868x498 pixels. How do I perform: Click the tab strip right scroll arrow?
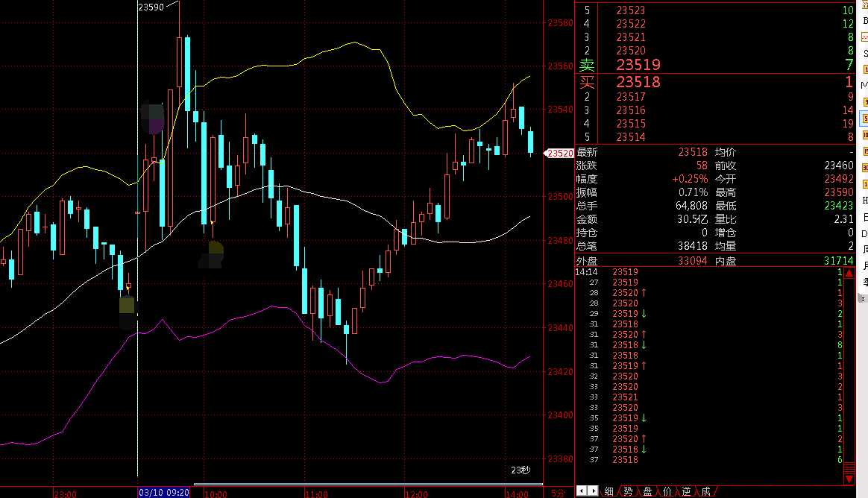(594, 491)
